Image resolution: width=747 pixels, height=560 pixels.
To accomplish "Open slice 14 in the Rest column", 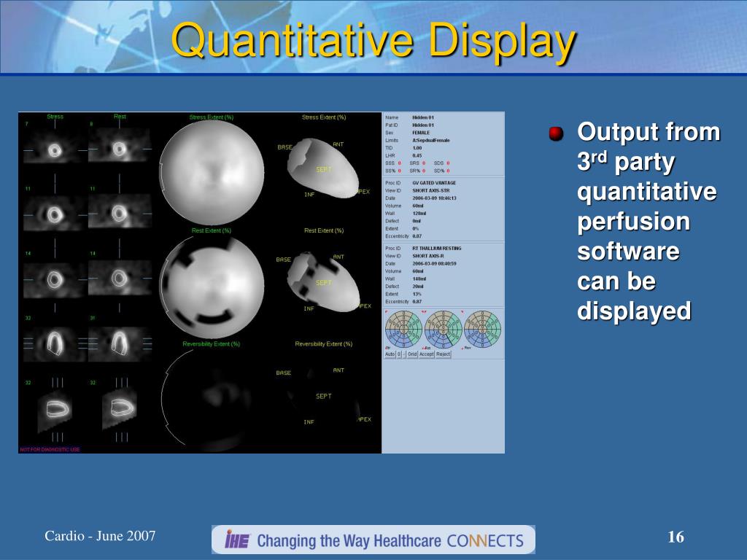I will coord(120,278).
